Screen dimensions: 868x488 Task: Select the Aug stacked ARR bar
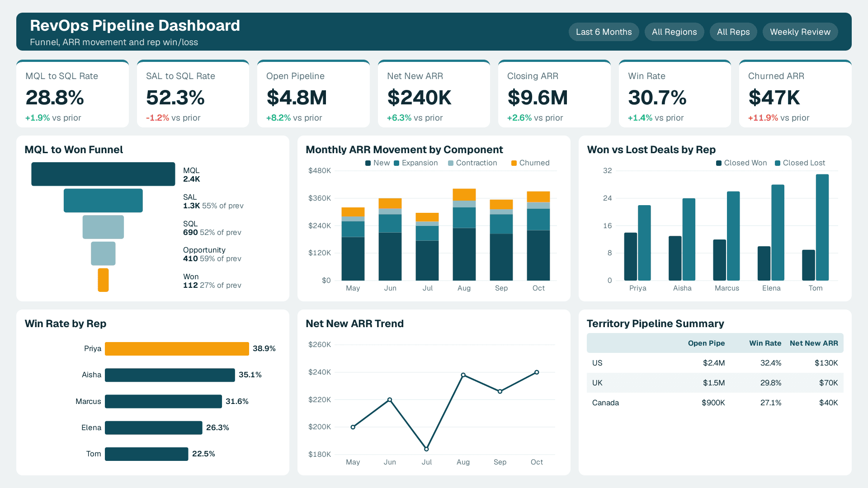pos(464,235)
